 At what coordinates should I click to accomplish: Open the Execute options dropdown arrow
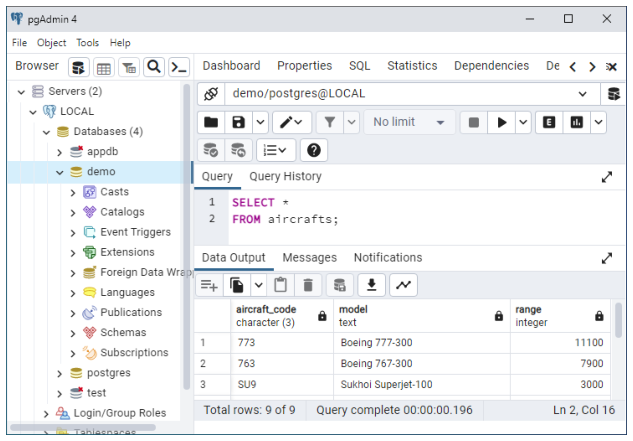523,122
